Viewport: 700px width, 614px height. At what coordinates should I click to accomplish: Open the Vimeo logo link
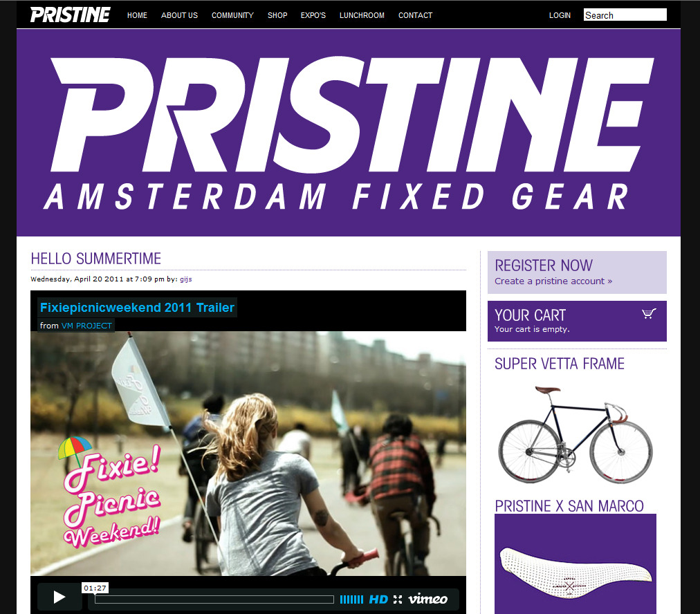pos(427,599)
